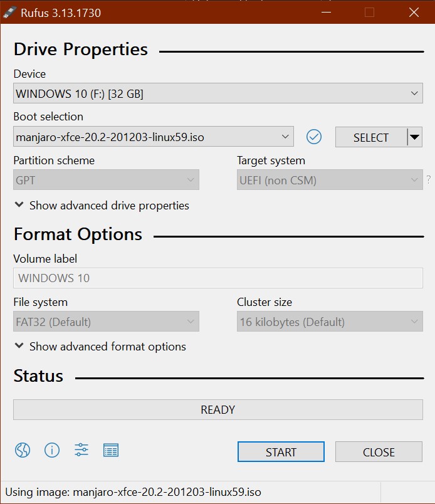435x504 pixels.
Task: Click the 'File system' label
Action: pos(41,302)
